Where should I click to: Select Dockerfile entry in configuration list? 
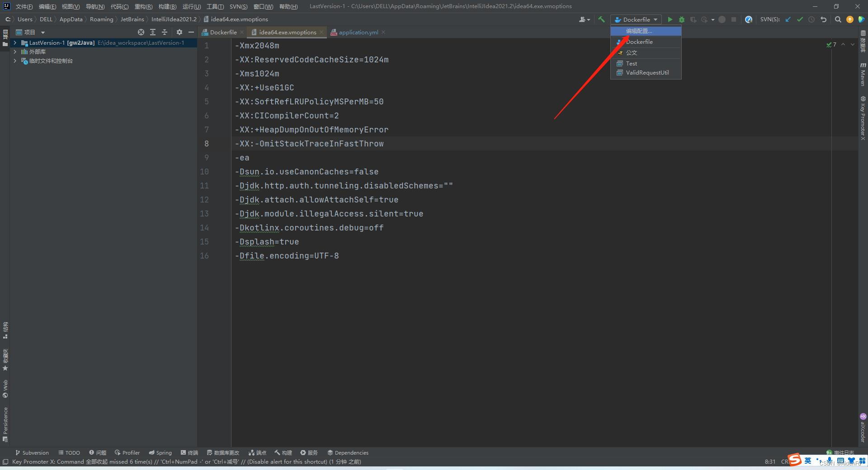646,42
